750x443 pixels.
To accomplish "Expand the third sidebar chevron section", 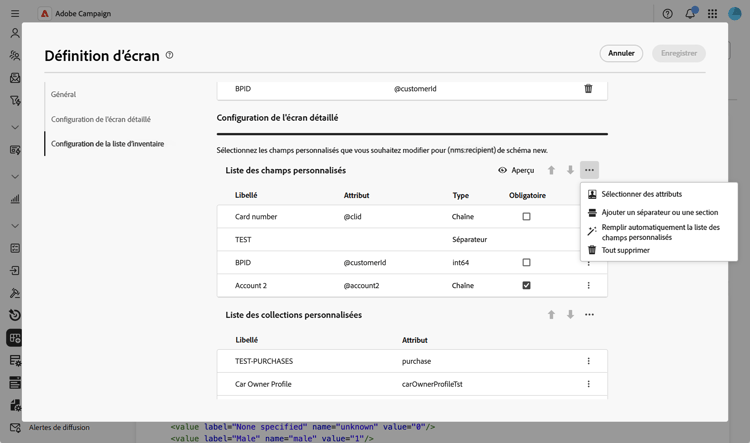I will pyautogui.click(x=15, y=226).
